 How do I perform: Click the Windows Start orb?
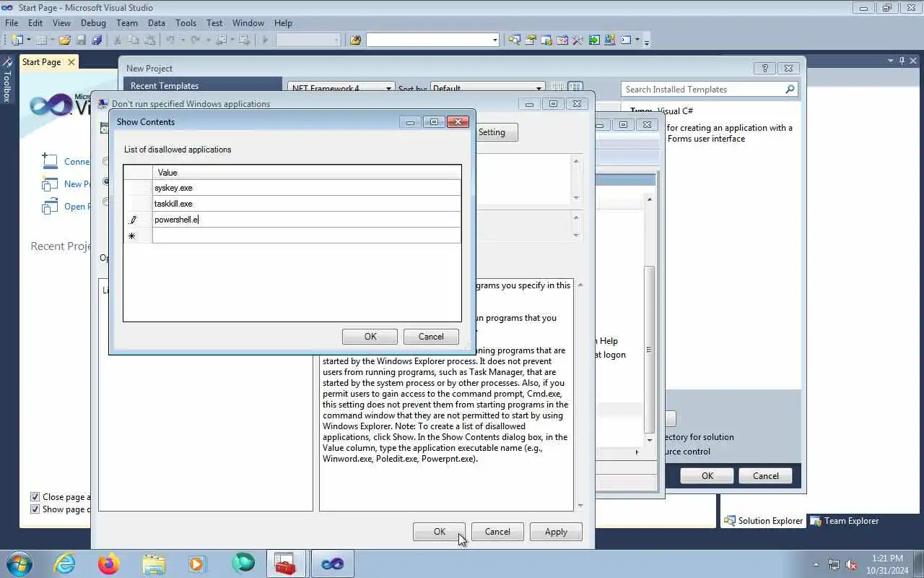point(19,564)
